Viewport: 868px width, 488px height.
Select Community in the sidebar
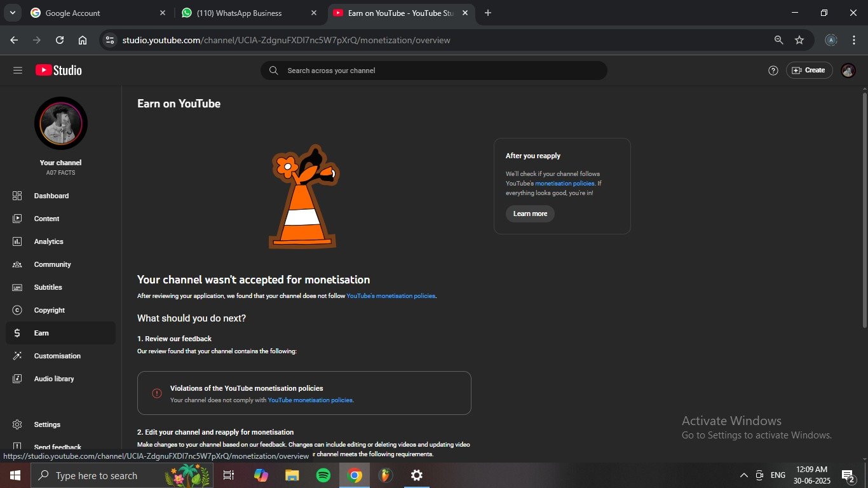click(x=60, y=264)
